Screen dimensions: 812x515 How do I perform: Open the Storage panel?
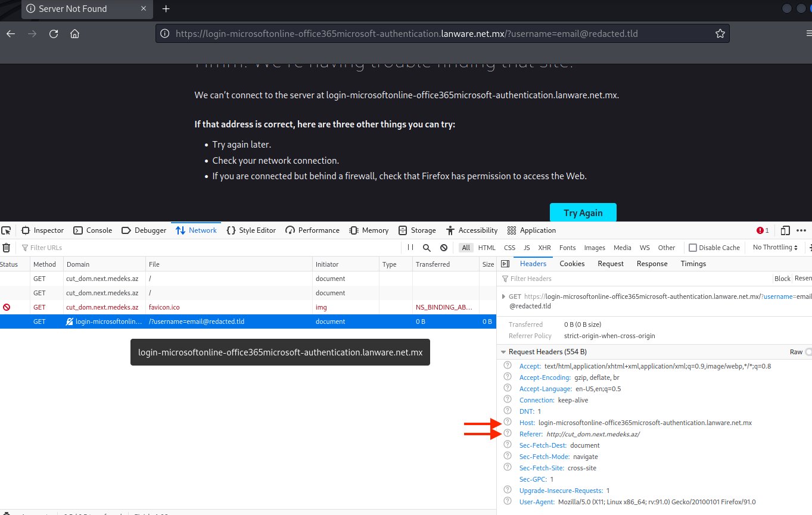[416, 230]
